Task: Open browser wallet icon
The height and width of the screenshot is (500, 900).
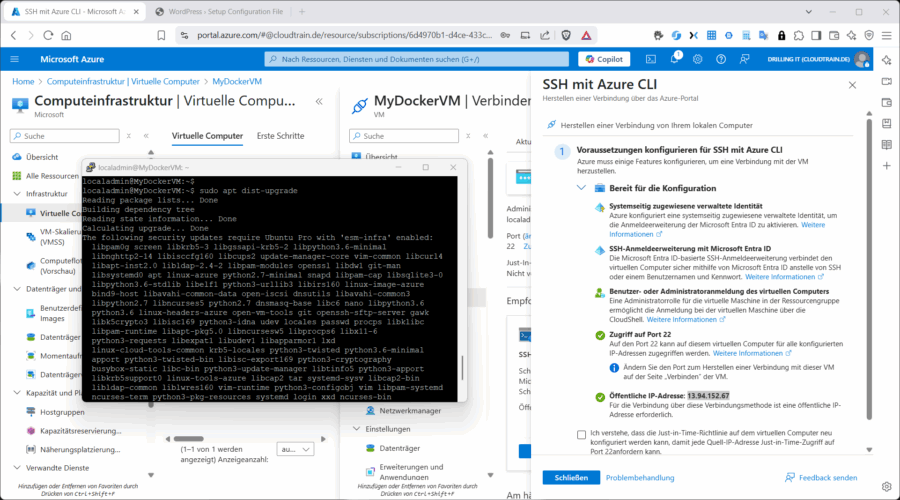Action: [834, 35]
